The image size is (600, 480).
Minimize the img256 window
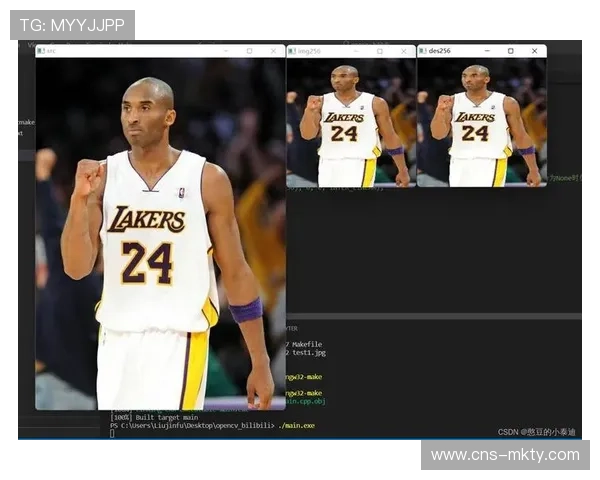coord(355,51)
